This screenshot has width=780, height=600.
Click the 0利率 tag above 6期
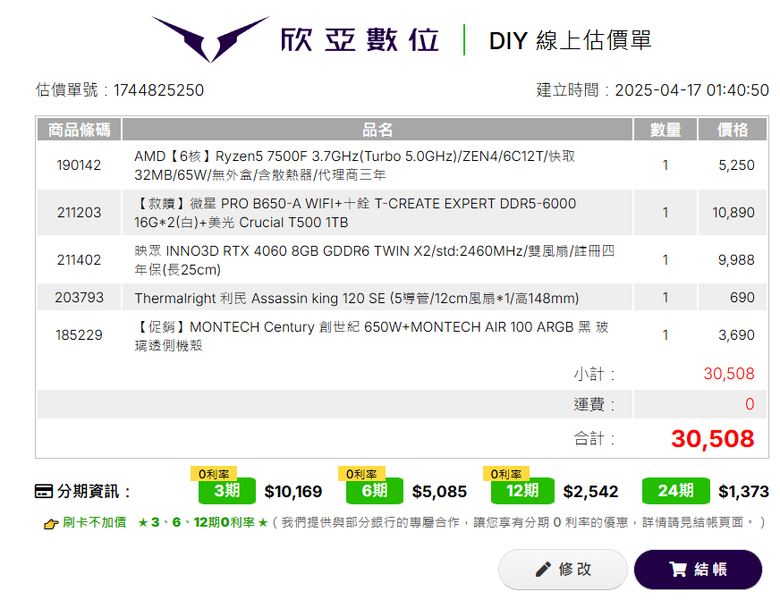361,473
